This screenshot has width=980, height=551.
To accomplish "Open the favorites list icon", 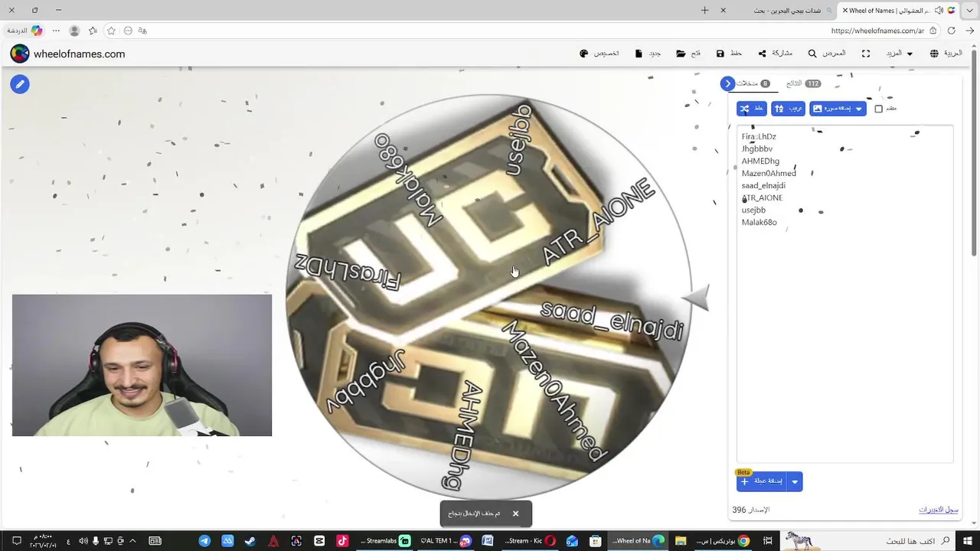I will tap(93, 31).
